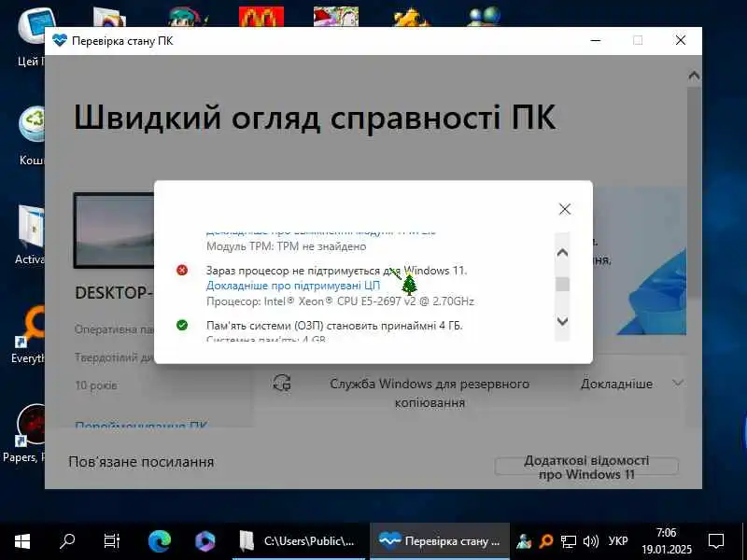Click the dialog results scroll down arrow
Screen dimensions: 747x560
562,321
